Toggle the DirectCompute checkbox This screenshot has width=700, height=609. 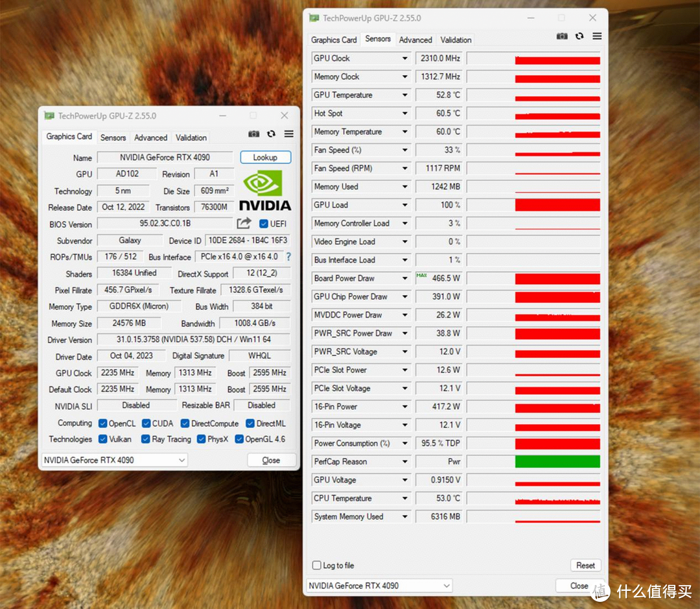coord(185,423)
